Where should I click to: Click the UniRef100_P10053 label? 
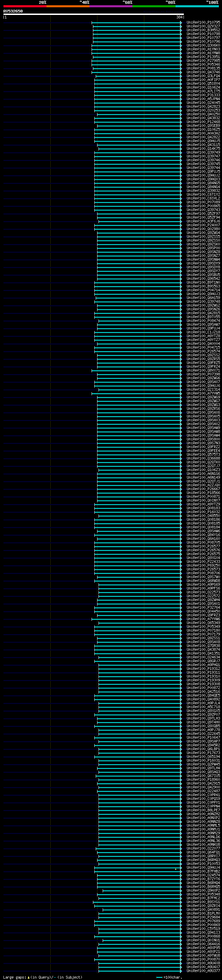point(203,864)
